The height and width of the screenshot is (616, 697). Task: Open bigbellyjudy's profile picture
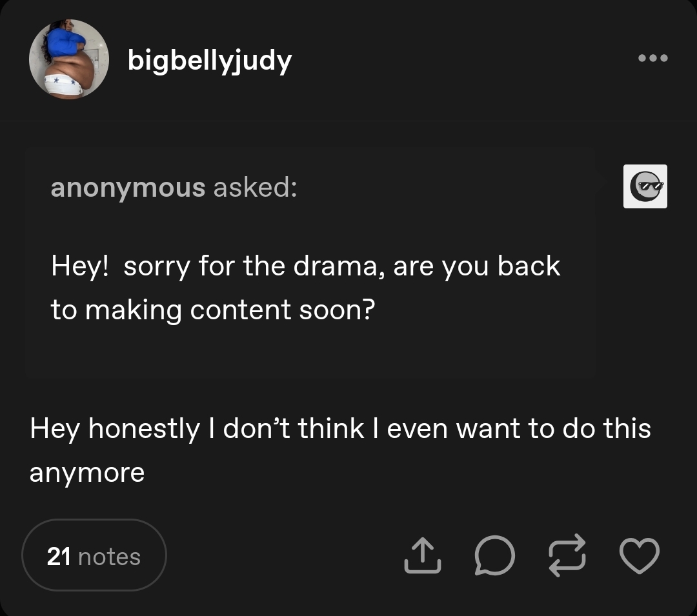click(69, 59)
